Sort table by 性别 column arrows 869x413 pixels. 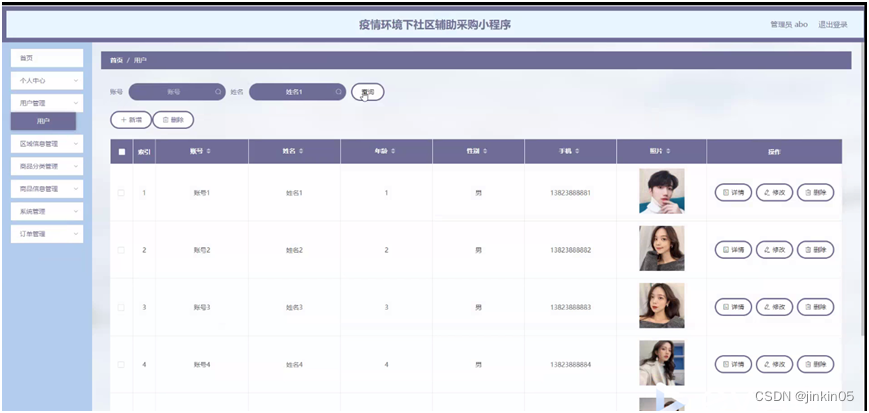(x=485, y=151)
